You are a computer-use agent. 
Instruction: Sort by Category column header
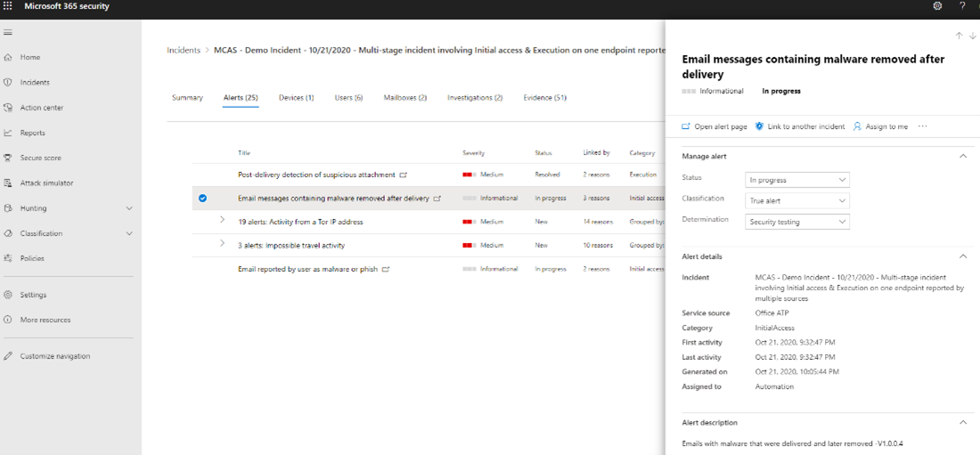click(641, 153)
